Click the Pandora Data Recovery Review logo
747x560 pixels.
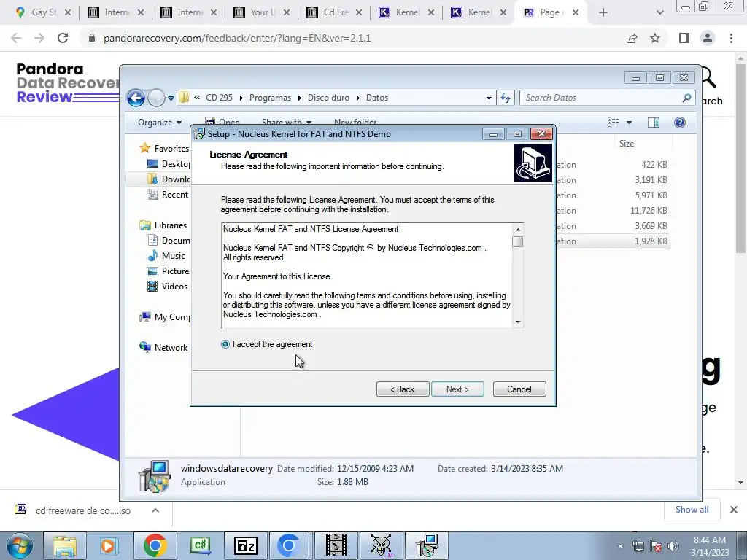tap(66, 83)
